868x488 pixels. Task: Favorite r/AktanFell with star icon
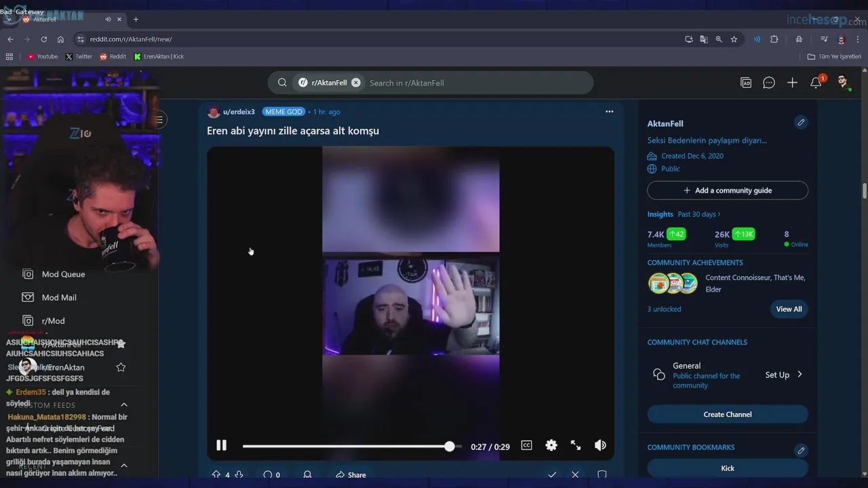point(121,344)
